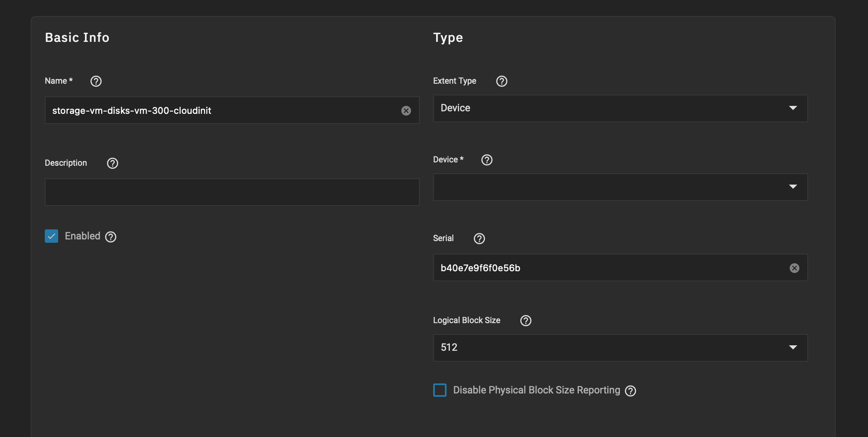Image resolution: width=868 pixels, height=437 pixels.
Task: Enable Disable Physical Block Size Reporting
Action: [440, 390]
